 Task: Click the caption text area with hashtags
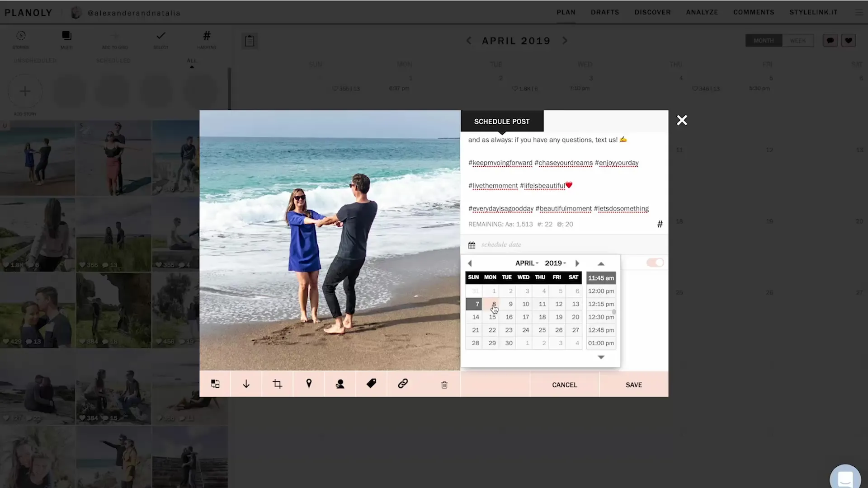[564, 174]
